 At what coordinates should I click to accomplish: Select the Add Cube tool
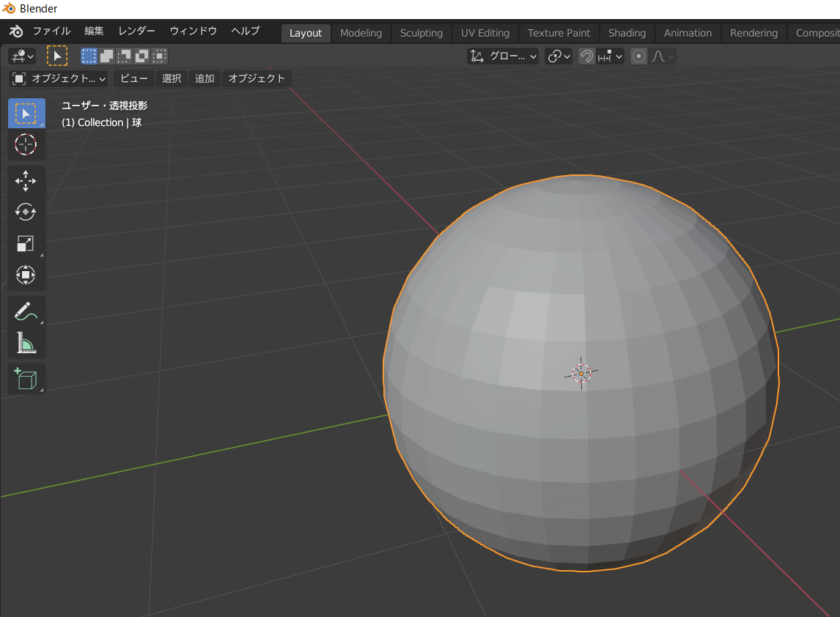pyautogui.click(x=26, y=379)
